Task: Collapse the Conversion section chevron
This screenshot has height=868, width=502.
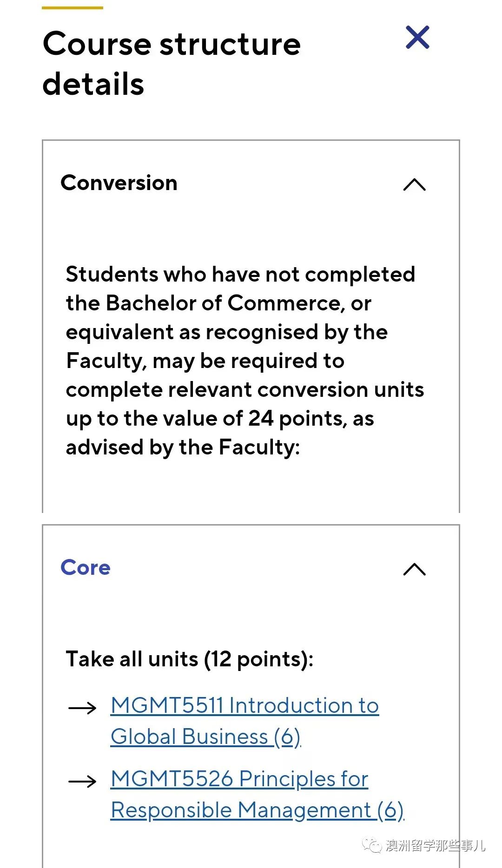Action: (414, 184)
